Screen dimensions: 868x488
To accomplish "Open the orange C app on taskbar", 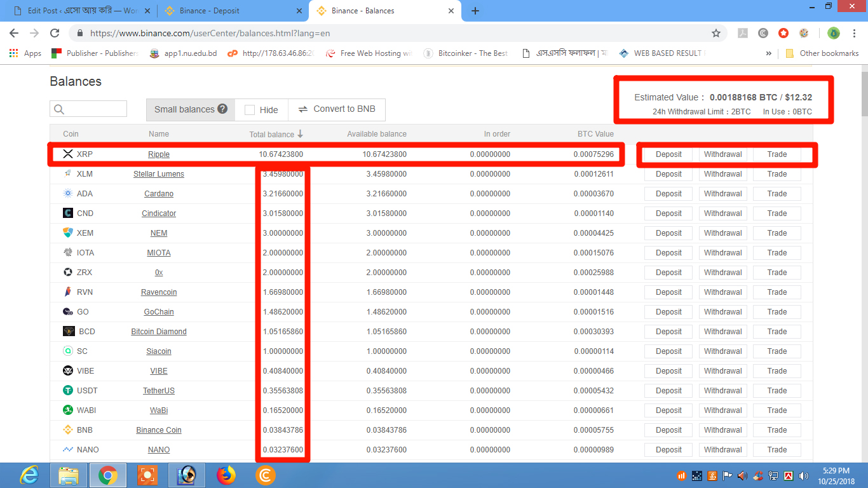I will coord(265,475).
